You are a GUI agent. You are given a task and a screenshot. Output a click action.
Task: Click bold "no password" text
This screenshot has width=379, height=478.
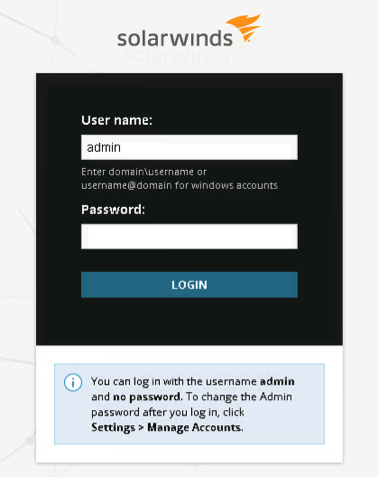pyautogui.click(x=147, y=397)
